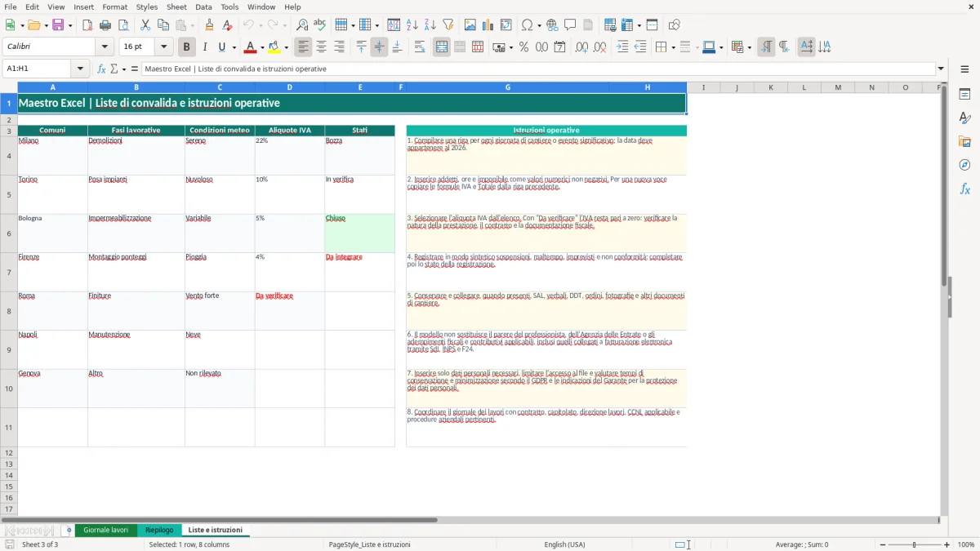Viewport: 980px width, 551px height.
Task: Open the Background Color dropdown arrow
Action: click(x=286, y=47)
